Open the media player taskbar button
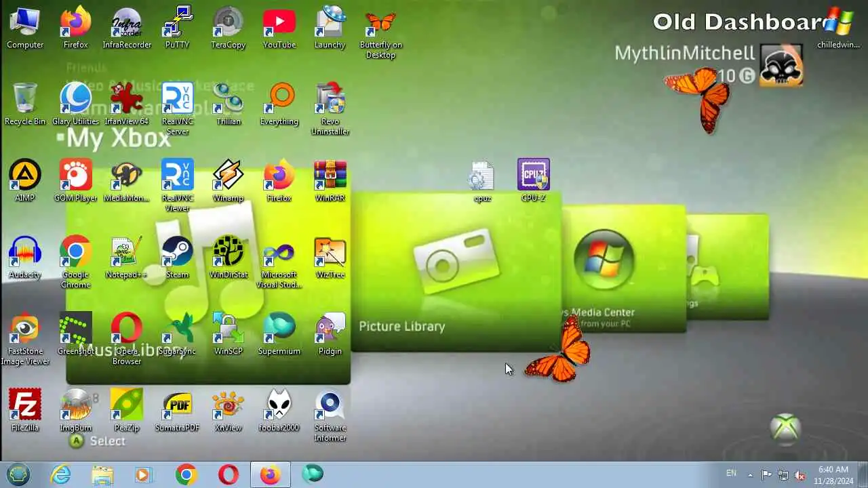Image resolution: width=868 pixels, height=488 pixels. [x=144, y=475]
